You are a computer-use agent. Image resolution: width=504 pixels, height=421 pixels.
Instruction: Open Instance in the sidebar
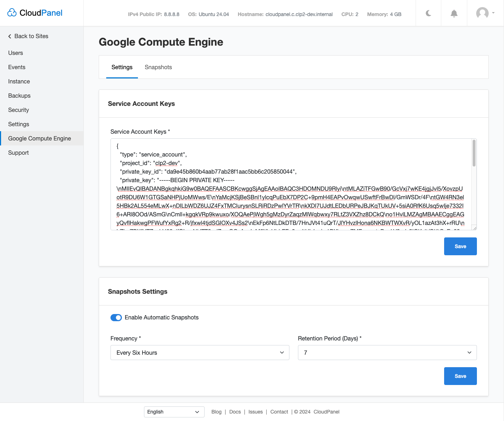click(x=19, y=82)
